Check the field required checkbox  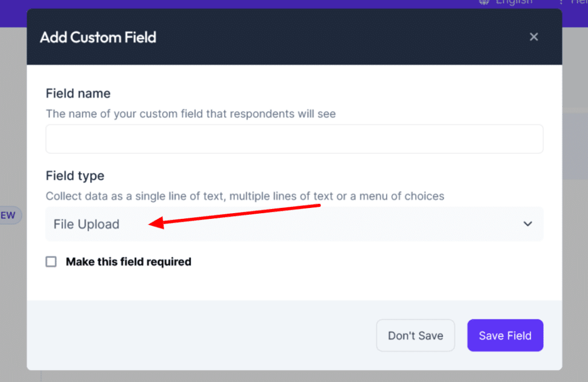pyautogui.click(x=51, y=262)
